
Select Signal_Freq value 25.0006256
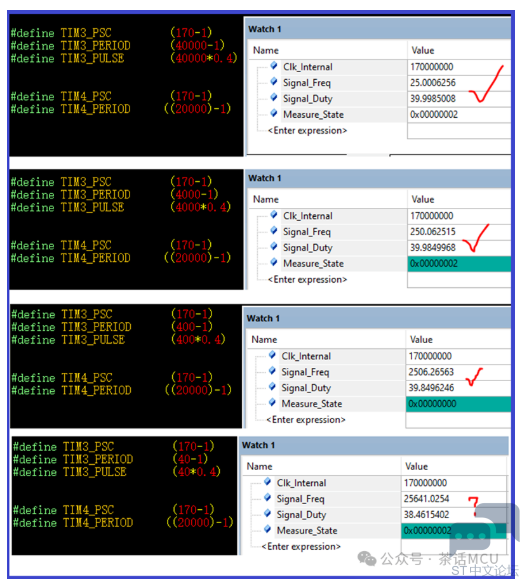point(433,83)
